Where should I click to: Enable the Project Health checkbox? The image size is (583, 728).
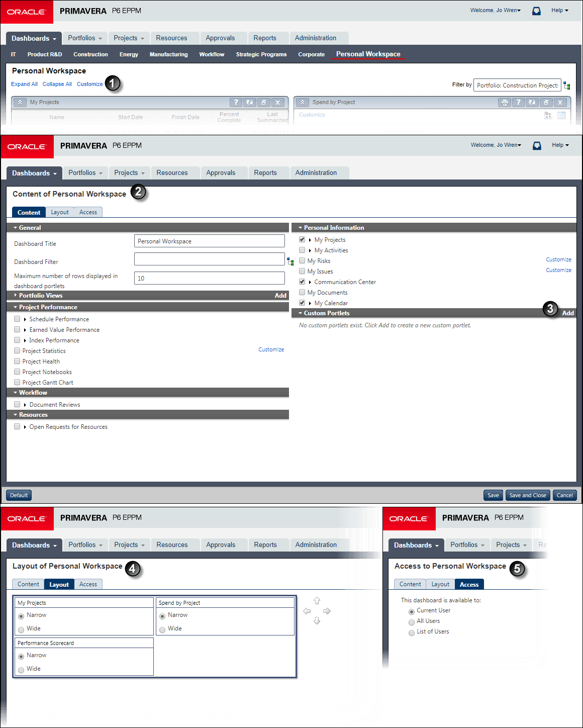coord(17,361)
